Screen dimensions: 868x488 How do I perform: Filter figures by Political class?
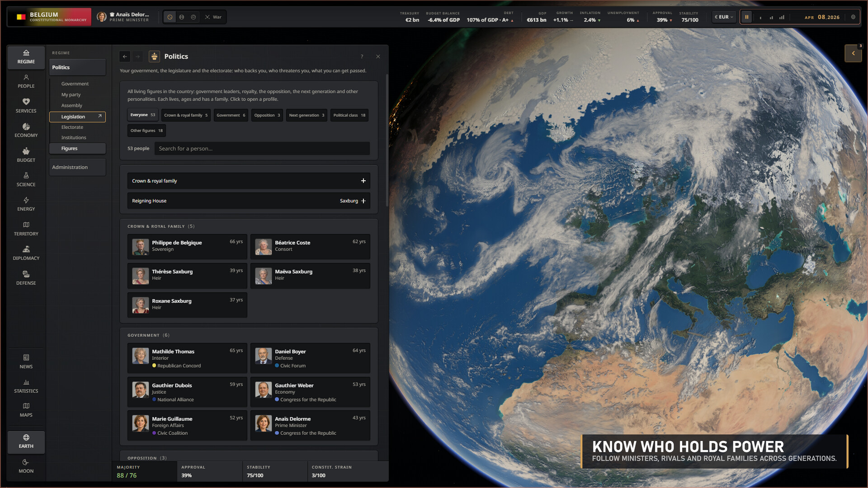(x=349, y=115)
